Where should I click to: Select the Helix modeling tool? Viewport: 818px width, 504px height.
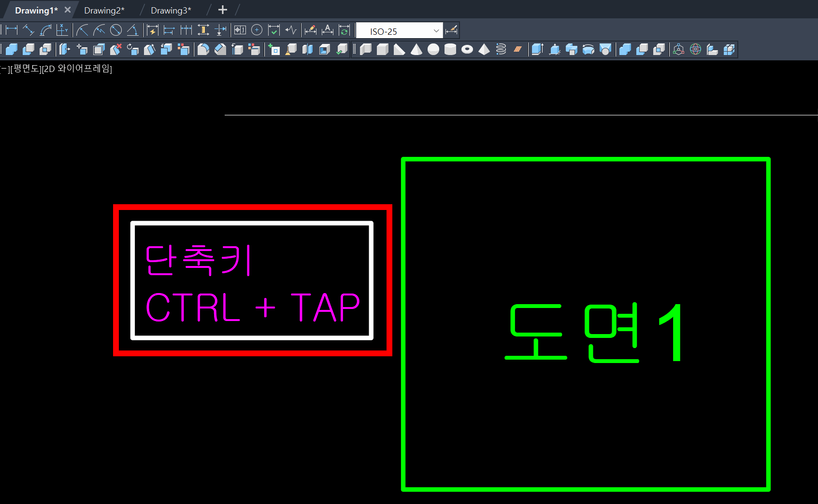502,49
